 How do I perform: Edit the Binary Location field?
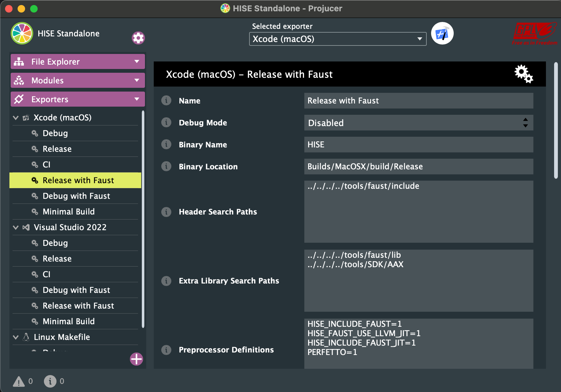point(419,167)
